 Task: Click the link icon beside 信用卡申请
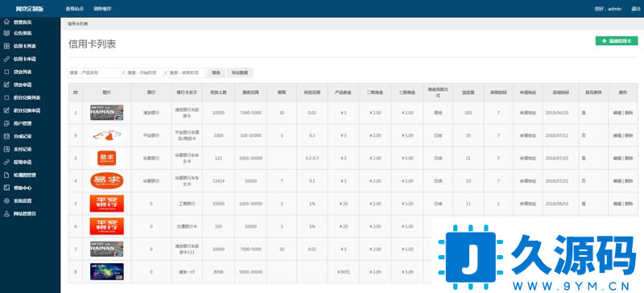tap(6, 59)
